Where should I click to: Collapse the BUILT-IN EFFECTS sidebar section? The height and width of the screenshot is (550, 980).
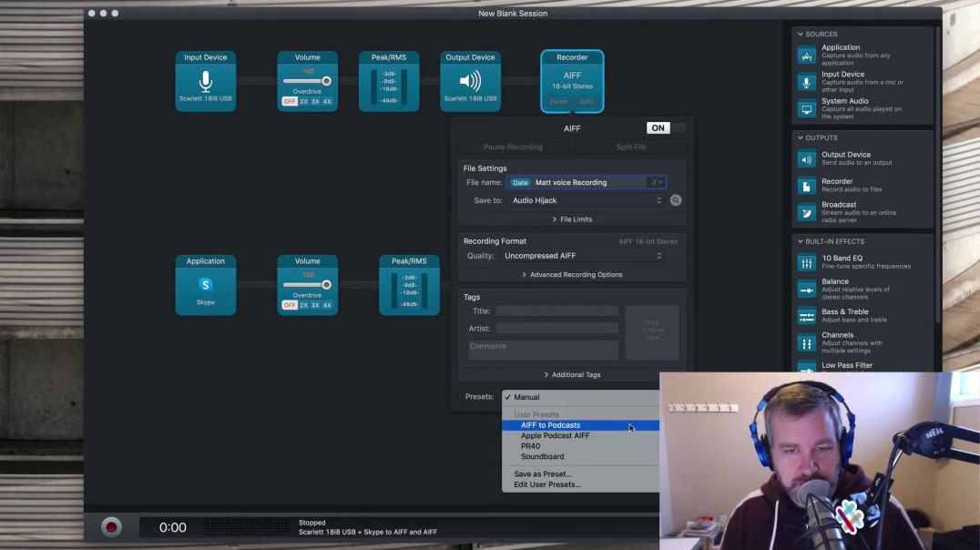pyautogui.click(x=801, y=241)
